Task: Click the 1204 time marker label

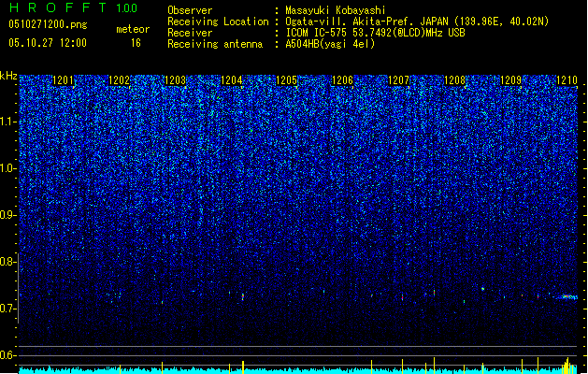Action: pos(232,80)
